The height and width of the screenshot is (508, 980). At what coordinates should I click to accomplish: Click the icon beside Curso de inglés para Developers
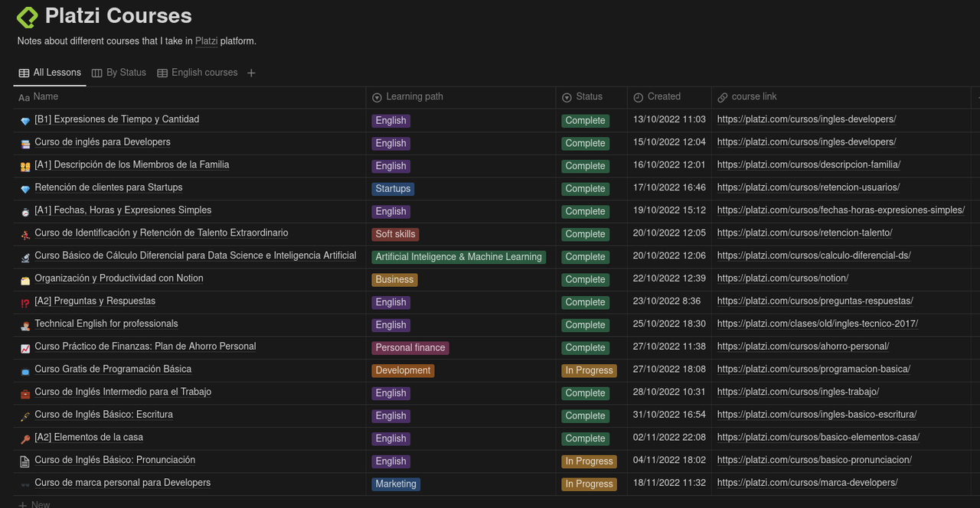pos(25,143)
